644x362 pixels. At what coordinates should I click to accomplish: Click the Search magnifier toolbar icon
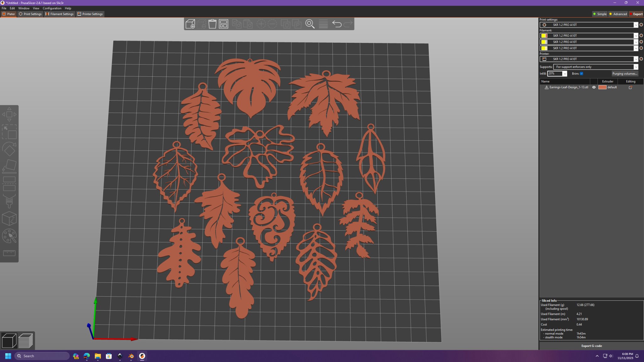(x=310, y=24)
